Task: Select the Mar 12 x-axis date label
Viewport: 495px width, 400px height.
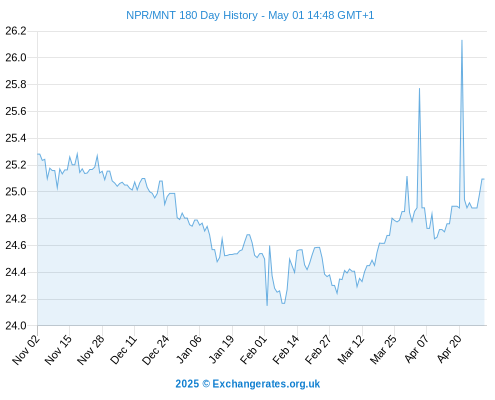Action: [351, 349]
